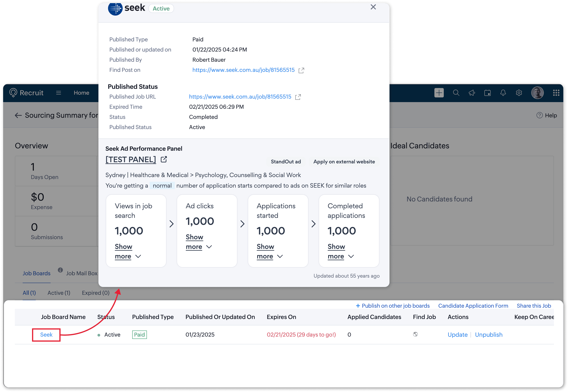Click the Find Job globe icon in Seek row
The width and height of the screenshot is (568, 392).
click(x=415, y=334)
